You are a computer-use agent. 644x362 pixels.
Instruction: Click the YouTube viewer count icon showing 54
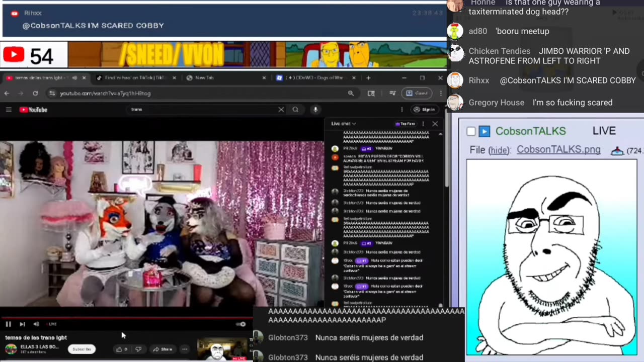14,54
